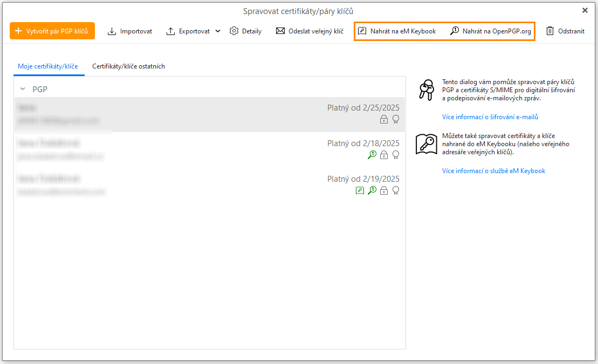
Task: Switch to Moje certifikáty/klíče tab
Action: pyautogui.click(x=48, y=66)
